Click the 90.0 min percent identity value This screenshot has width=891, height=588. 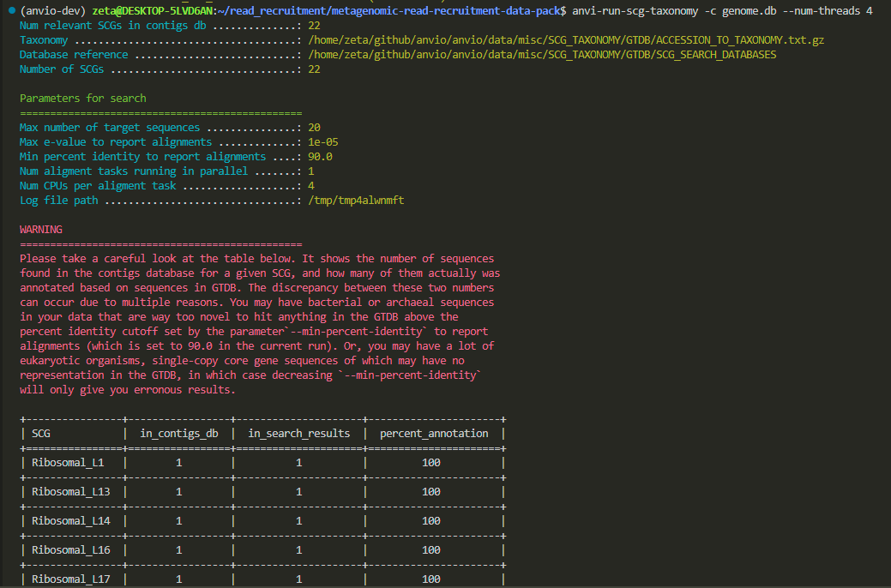pos(320,157)
